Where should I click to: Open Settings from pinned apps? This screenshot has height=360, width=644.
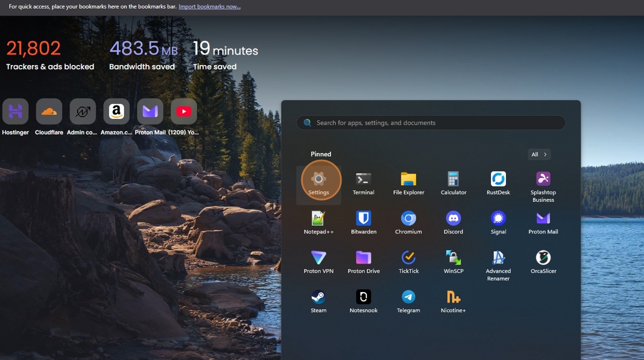click(x=319, y=183)
